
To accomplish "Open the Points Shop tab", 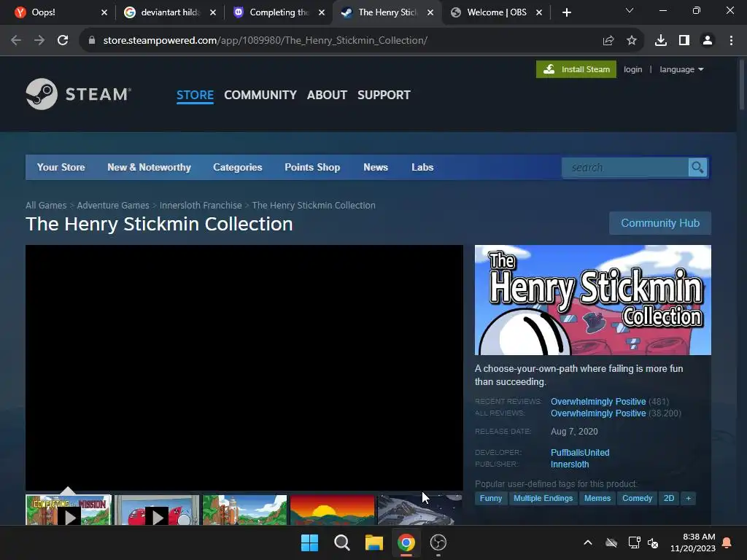I will [x=312, y=167].
